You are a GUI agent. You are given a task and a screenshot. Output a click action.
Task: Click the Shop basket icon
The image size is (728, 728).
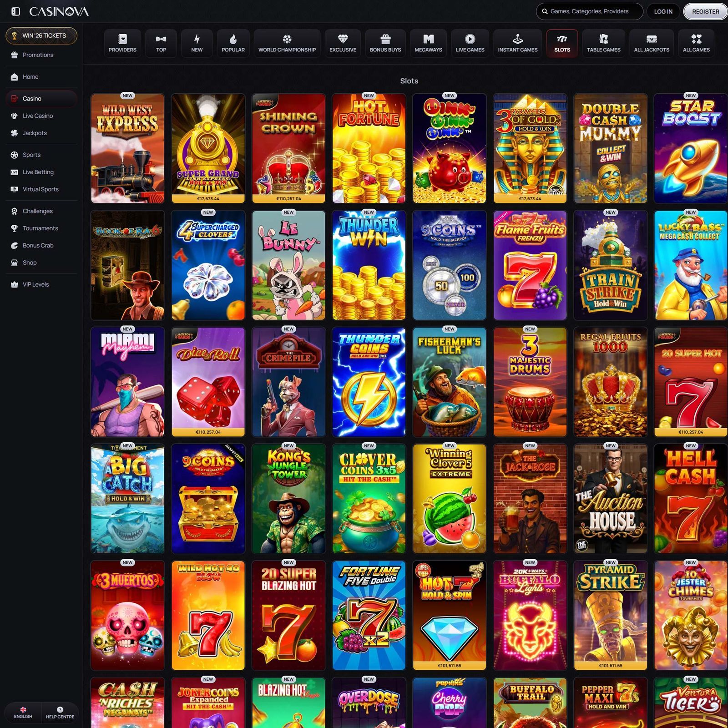[x=14, y=263]
